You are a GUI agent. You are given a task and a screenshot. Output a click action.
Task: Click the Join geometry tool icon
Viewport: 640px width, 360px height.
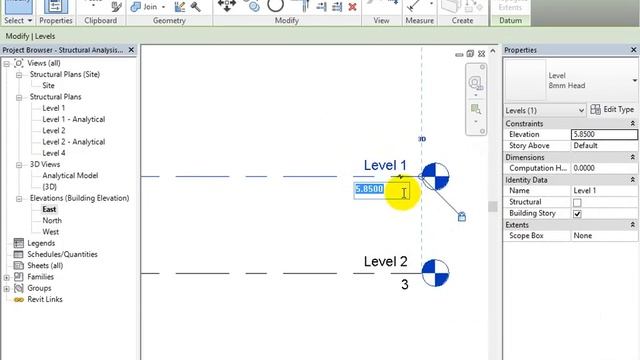click(x=136, y=7)
